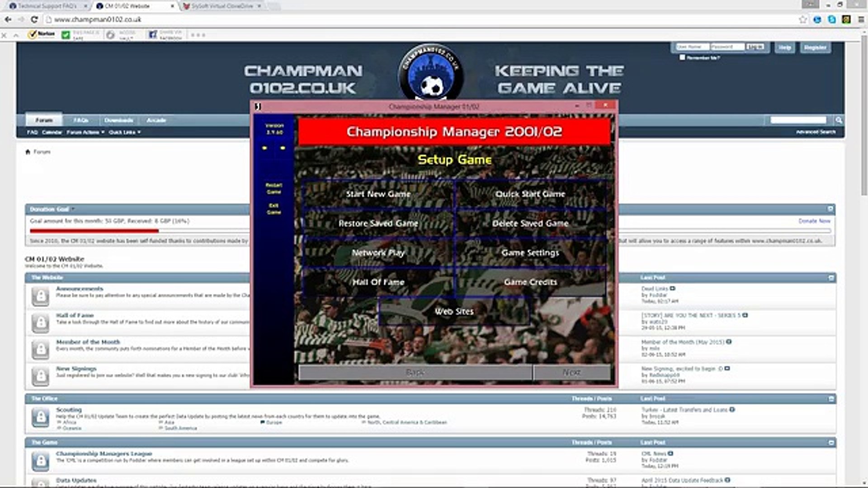Open Game Settings in setup menu

[530, 253]
